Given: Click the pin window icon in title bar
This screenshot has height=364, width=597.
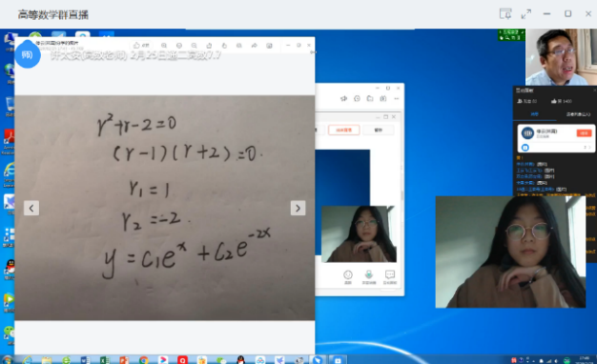Looking at the screenshot, I should coord(505,13).
